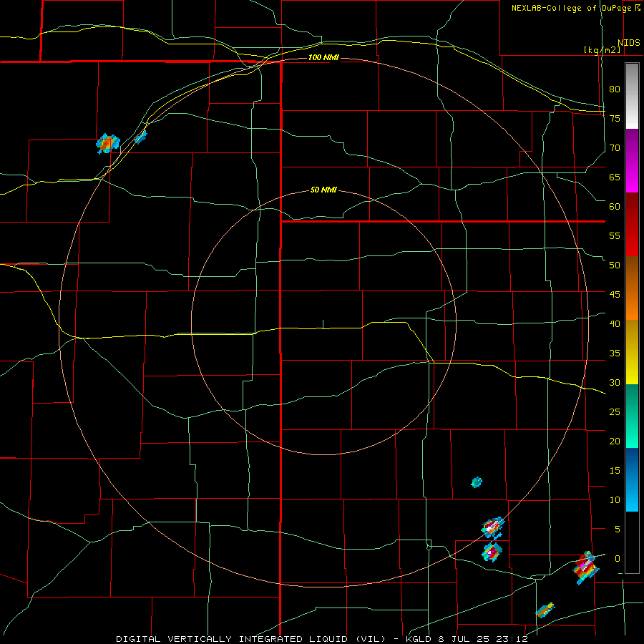Click the intense storm cell at far southeast edge
Viewport: 644px width, 644px height.
[x=585, y=567]
